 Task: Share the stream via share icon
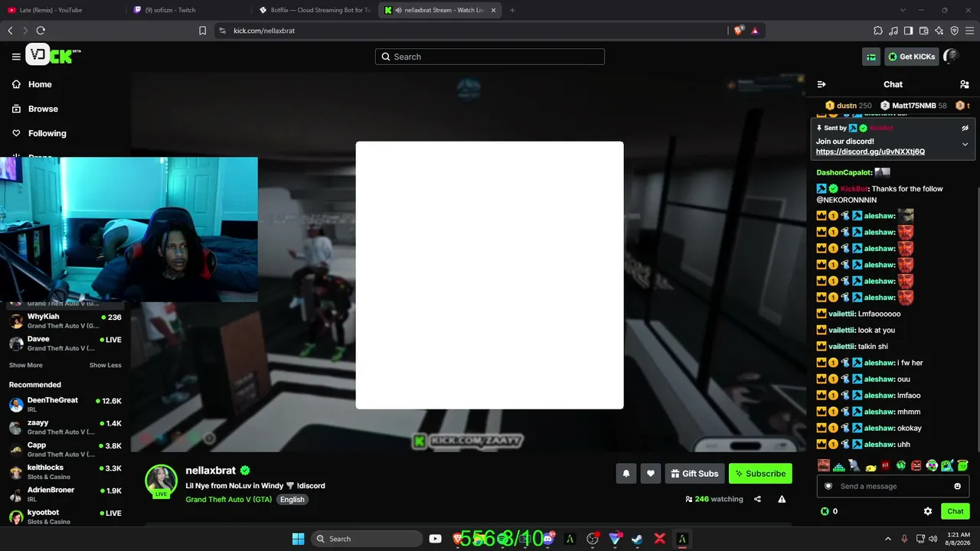[x=757, y=499]
